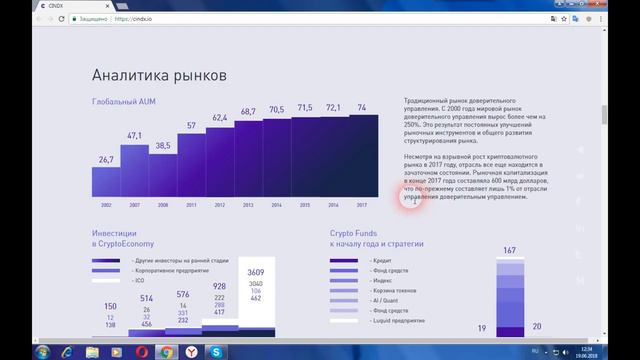
Task: Click the 'Аналитика рынков' heading
Action: pyautogui.click(x=159, y=76)
